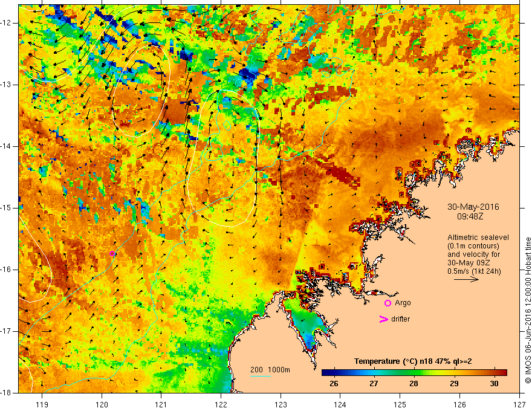
Task: Click the magenta Argo float marker on the map
Action: (x=112, y=254)
